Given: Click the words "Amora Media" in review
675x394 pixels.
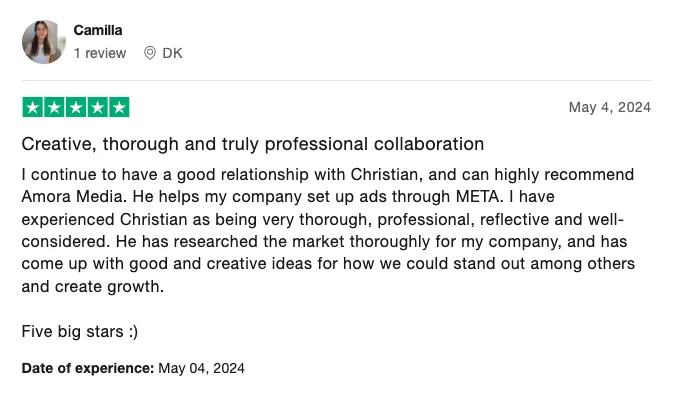Looking at the screenshot, I should click(x=73, y=197).
